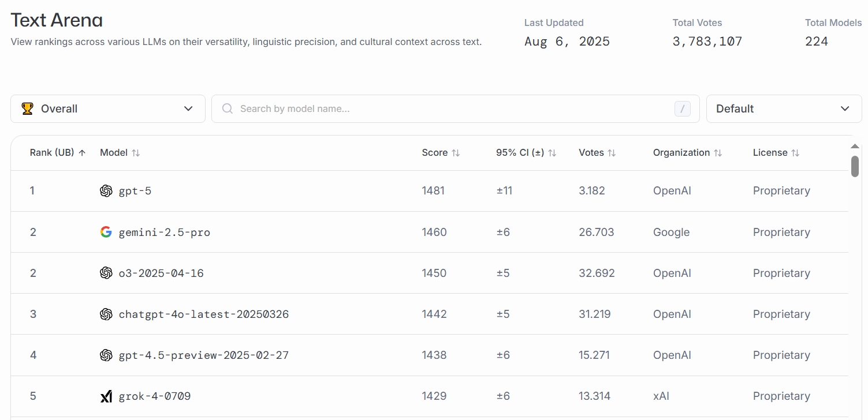Click the OpenAI logo beside gpt-5
868x420 pixels.
(x=106, y=191)
